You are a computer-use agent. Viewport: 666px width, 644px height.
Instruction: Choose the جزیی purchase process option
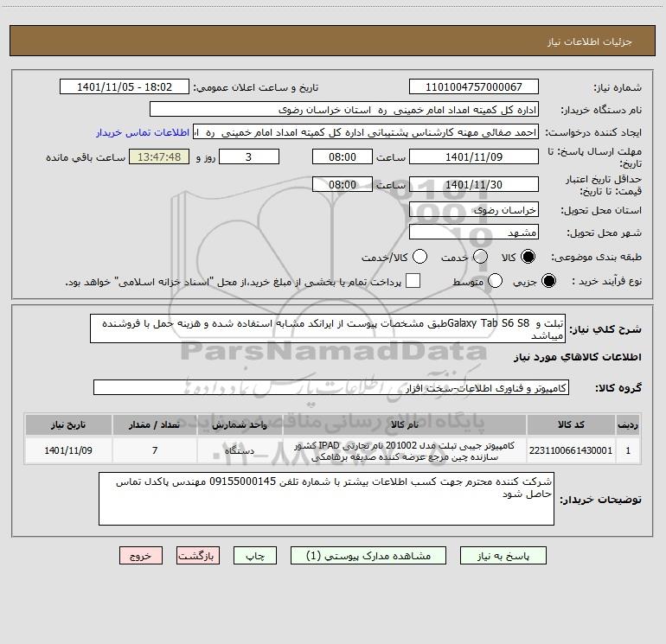[548, 281]
